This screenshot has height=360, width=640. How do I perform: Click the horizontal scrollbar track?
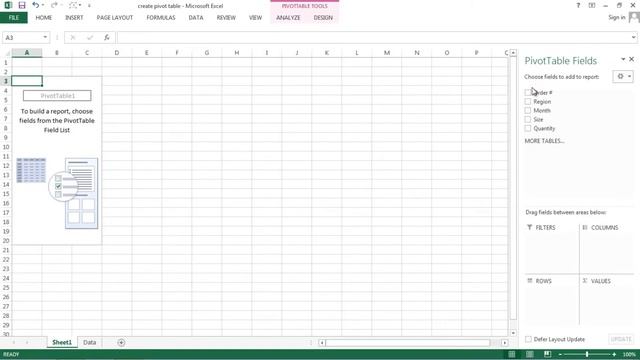[408, 343]
